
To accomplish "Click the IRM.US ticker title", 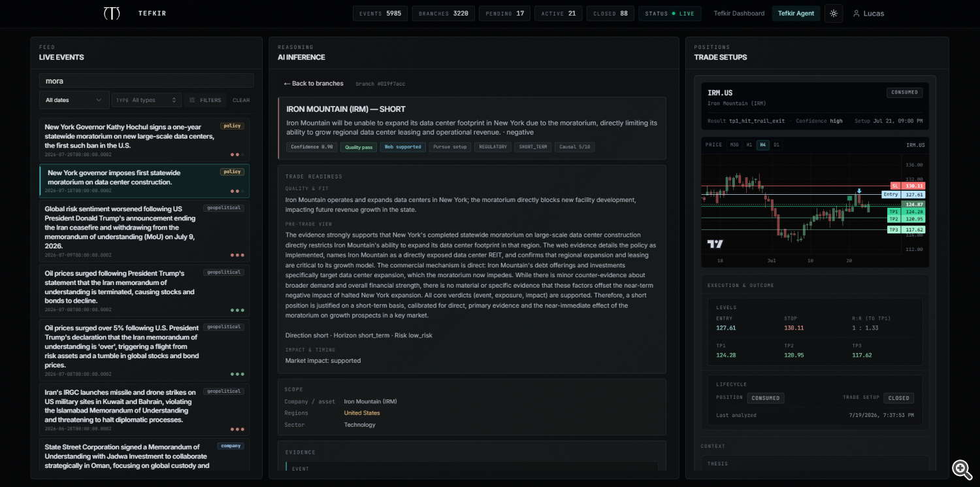I will click(x=719, y=93).
